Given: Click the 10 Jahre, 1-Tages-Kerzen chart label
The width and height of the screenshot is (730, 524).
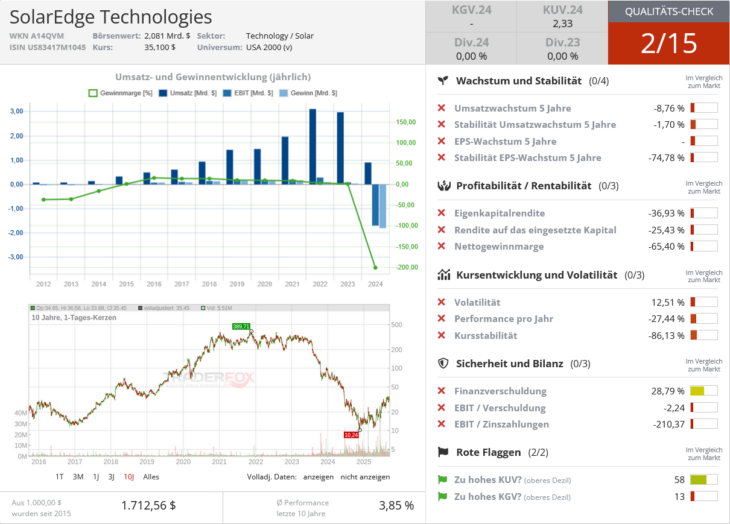Looking at the screenshot, I should tap(74, 317).
